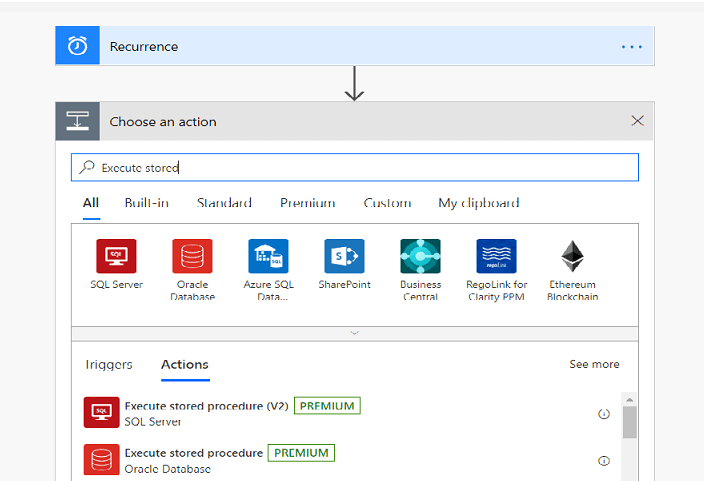Click the actions list scroll up arrow
The image size is (704, 481).
pos(629,400)
